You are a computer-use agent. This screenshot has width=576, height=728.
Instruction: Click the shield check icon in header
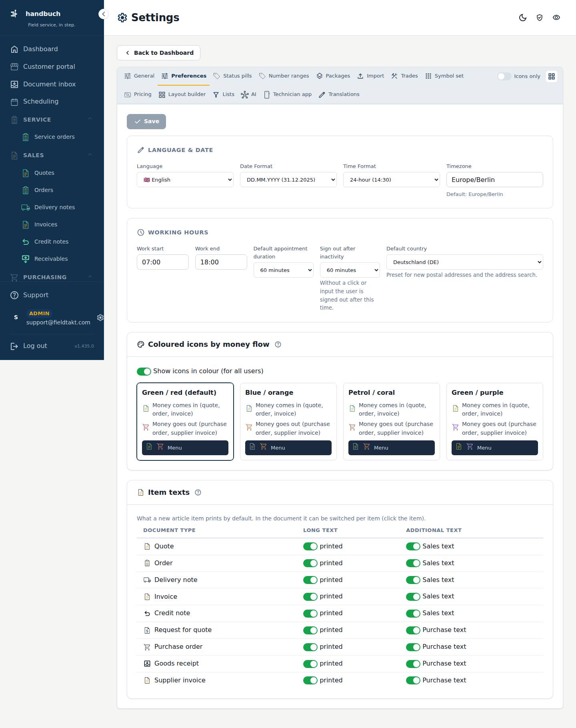click(540, 18)
